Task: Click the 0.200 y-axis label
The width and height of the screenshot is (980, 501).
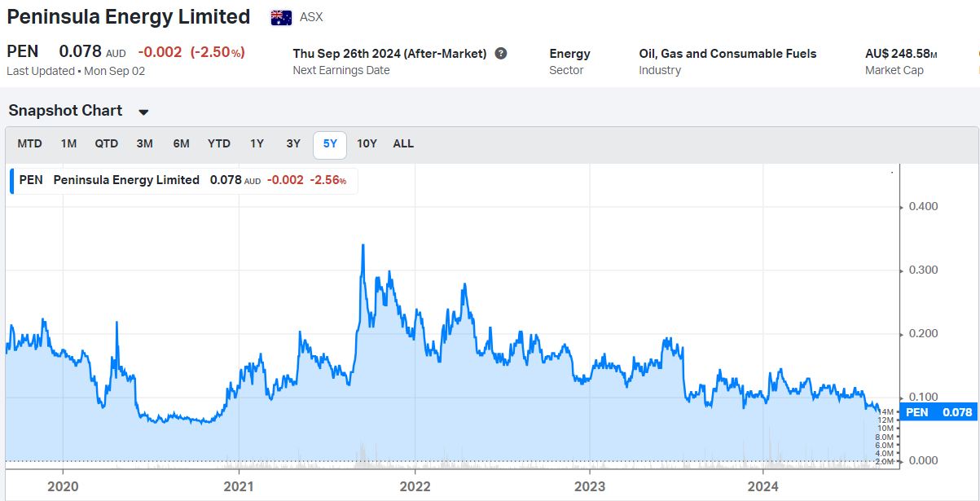Action: click(x=923, y=334)
